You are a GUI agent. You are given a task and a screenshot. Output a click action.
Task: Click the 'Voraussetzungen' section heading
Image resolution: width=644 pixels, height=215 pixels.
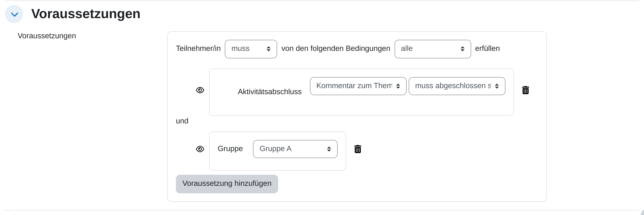pos(86,14)
